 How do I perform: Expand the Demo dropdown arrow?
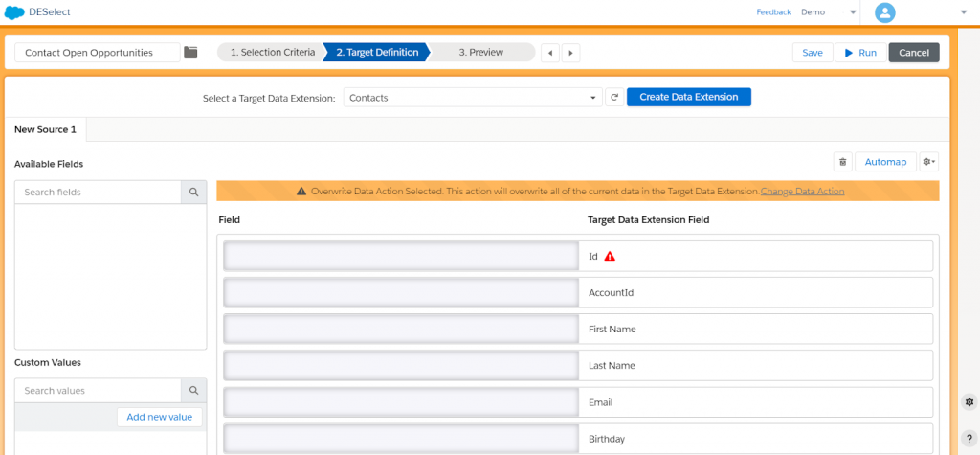click(853, 12)
